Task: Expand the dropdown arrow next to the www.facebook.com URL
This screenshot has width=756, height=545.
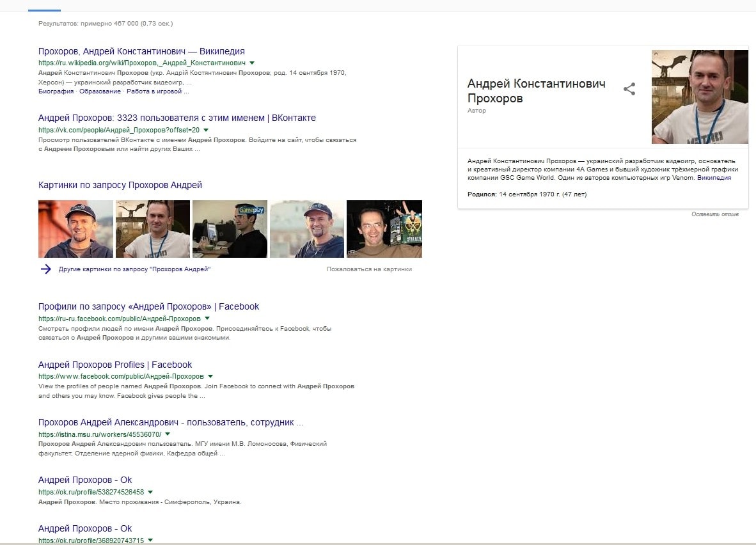Action: click(x=210, y=376)
